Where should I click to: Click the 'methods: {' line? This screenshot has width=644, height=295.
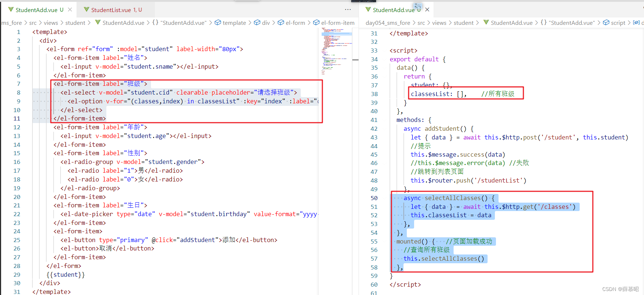click(414, 120)
